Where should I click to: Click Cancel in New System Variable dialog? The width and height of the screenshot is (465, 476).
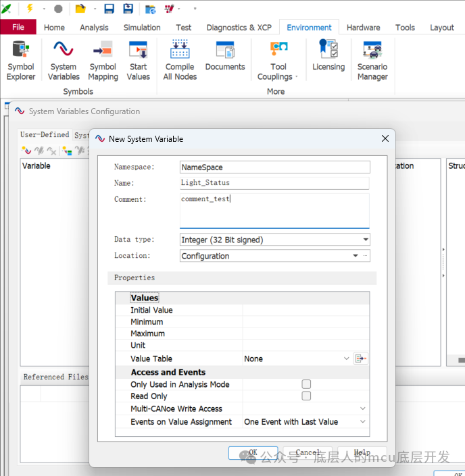(308, 452)
